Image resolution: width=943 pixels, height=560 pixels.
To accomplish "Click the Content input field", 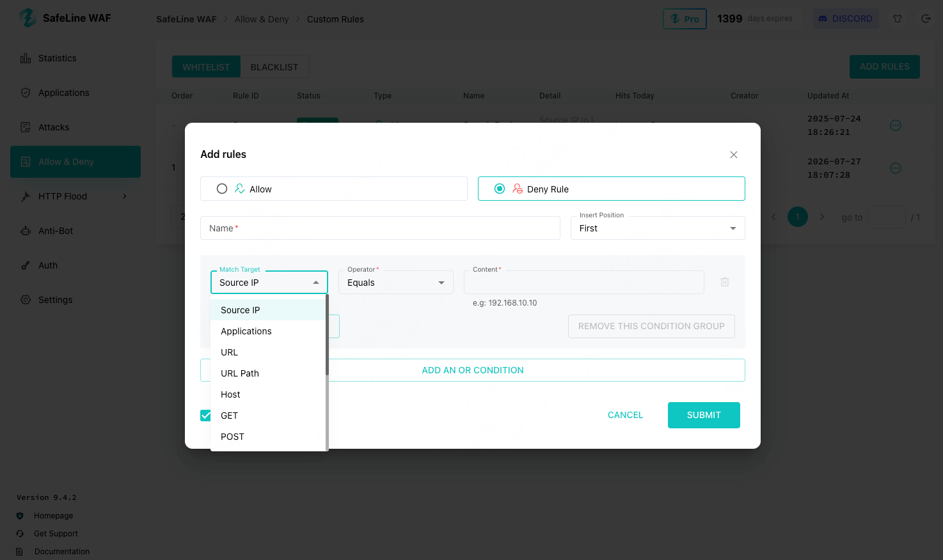I will coord(584,283).
